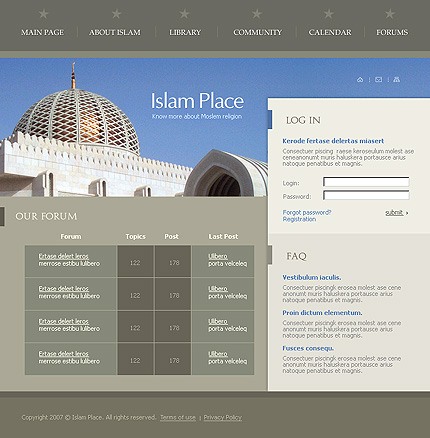
Task: Click the envelope mail icon
Action: tap(378, 79)
